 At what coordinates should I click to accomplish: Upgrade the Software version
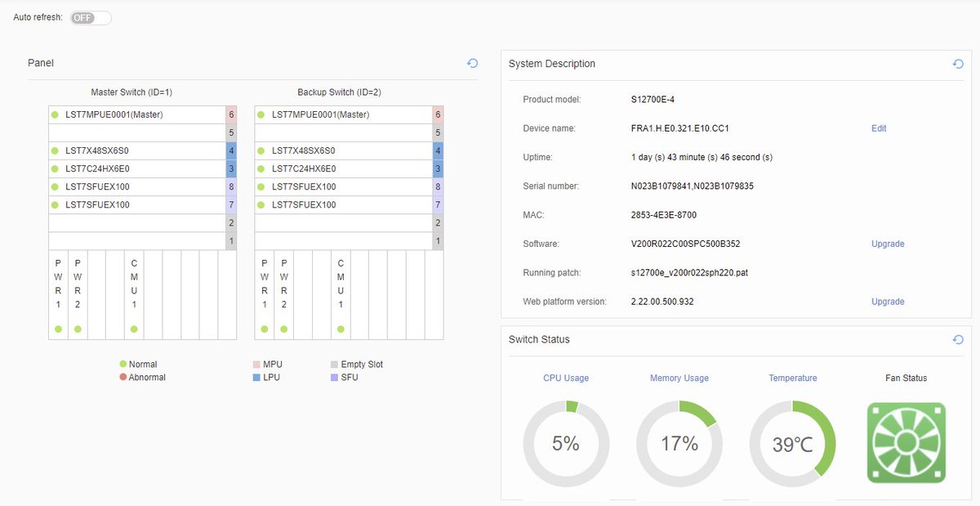tap(888, 244)
